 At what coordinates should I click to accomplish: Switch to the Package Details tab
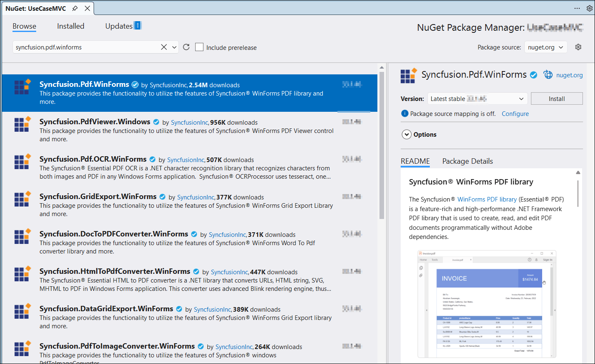click(467, 161)
